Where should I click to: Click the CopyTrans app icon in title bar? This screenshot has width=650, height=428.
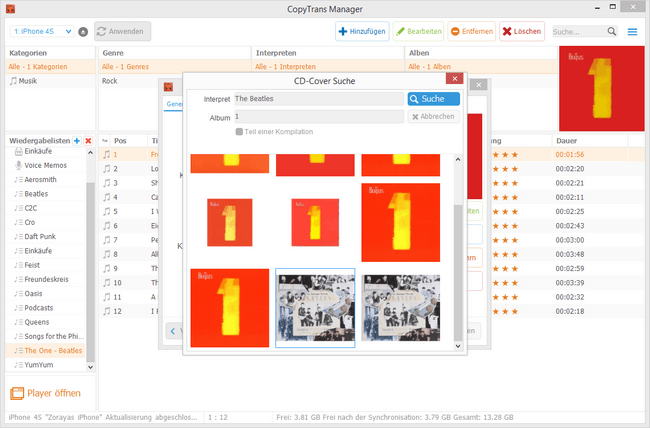pyautogui.click(x=10, y=8)
